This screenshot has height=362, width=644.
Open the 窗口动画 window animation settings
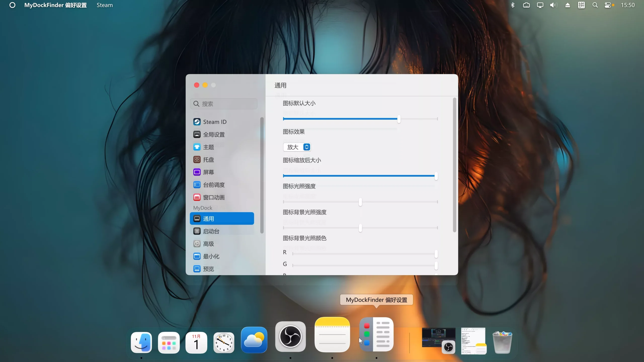tap(214, 197)
